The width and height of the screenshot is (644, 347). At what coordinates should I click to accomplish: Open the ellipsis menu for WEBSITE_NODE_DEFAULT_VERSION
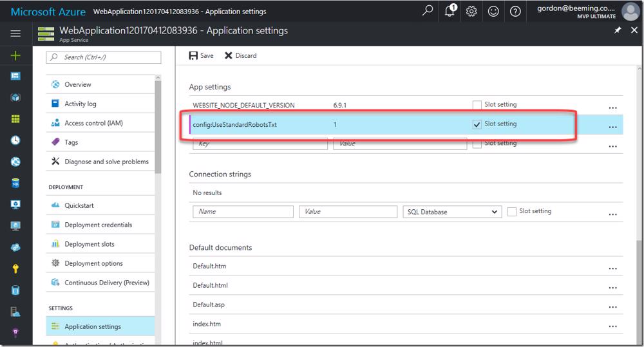613,108
